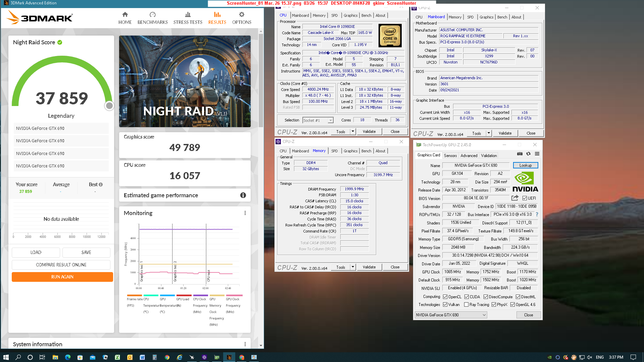Click the Best score info icon
644x362 pixels.
(x=101, y=185)
